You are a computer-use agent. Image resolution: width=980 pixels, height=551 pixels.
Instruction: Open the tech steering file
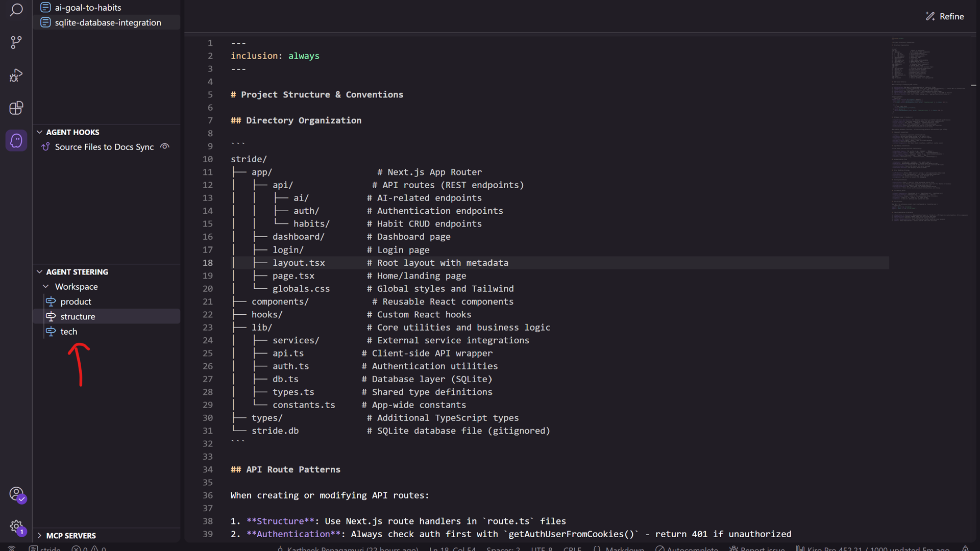68,332
